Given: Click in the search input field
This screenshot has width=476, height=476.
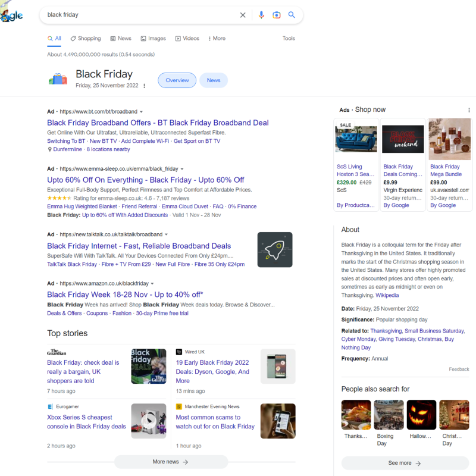Looking at the screenshot, I should click(x=141, y=15).
